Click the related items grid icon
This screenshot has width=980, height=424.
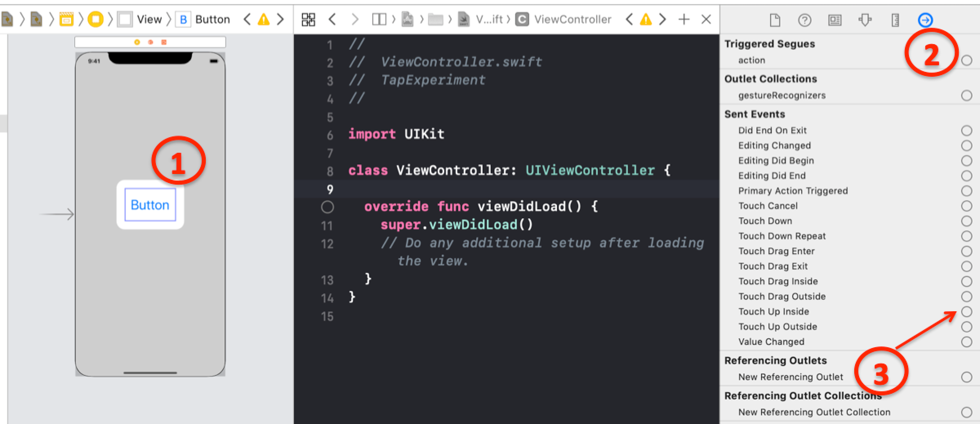pyautogui.click(x=309, y=19)
